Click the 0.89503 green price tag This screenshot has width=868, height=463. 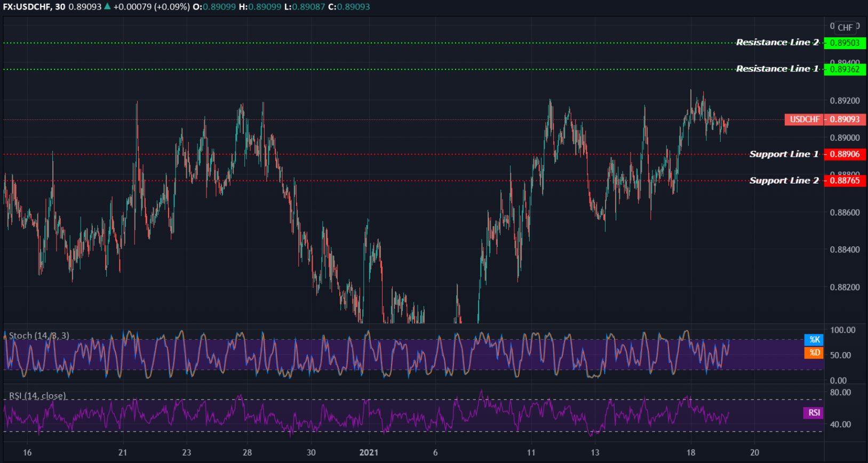pyautogui.click(x=845, y=43)
